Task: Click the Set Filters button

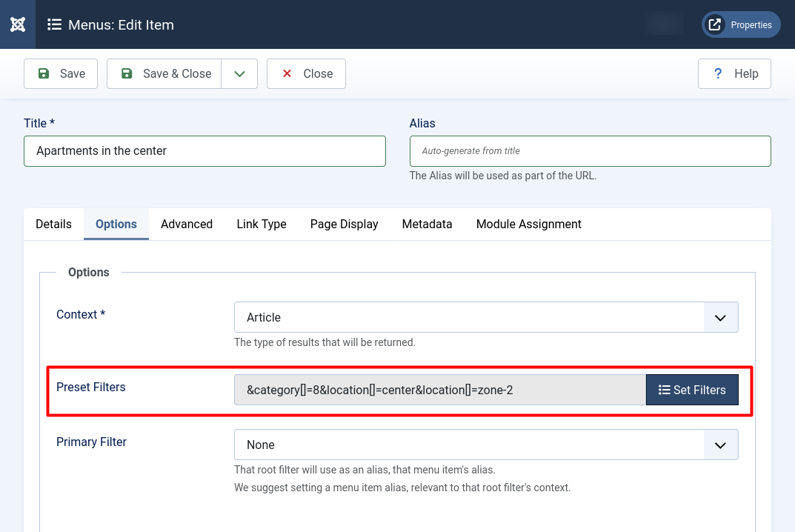Action: pos(692,390)
